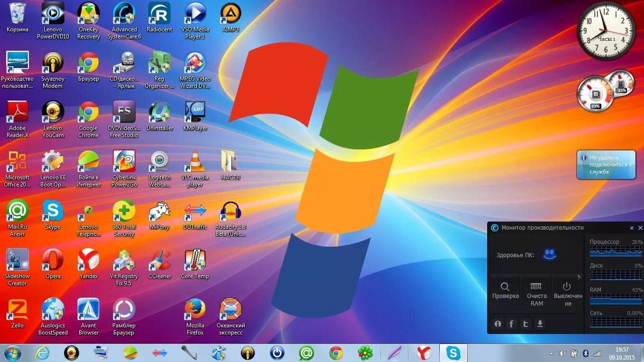
Task: Select the Radiocent desktop icon
Action: 159,18
